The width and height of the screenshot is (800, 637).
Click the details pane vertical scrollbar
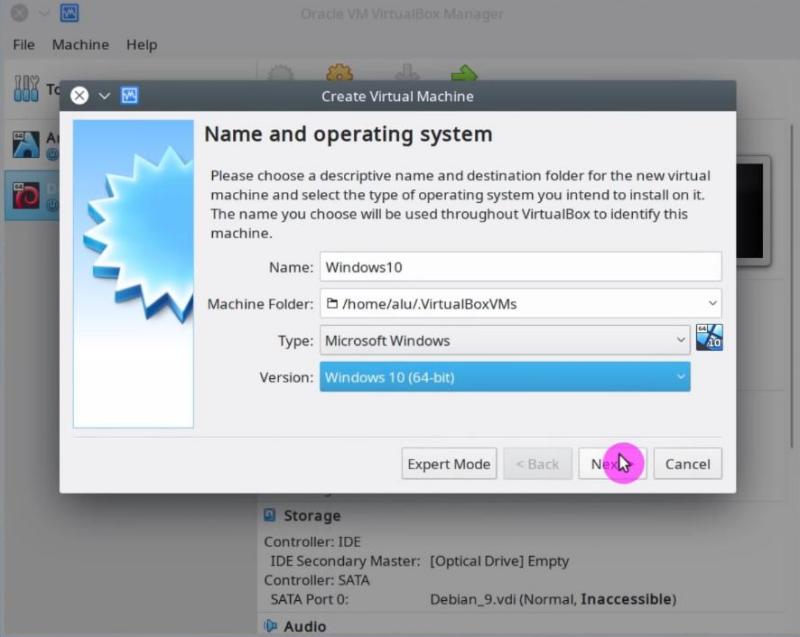[x=792, y=286]
